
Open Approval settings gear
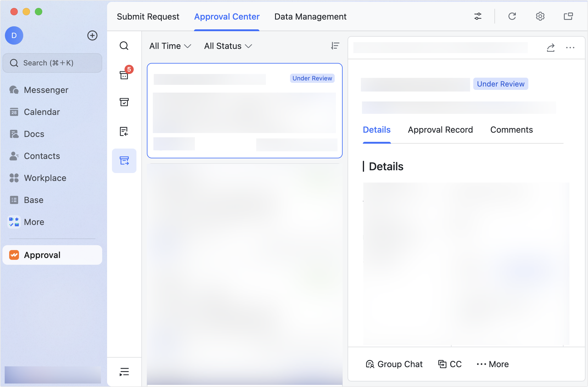[x=540, y=16]
